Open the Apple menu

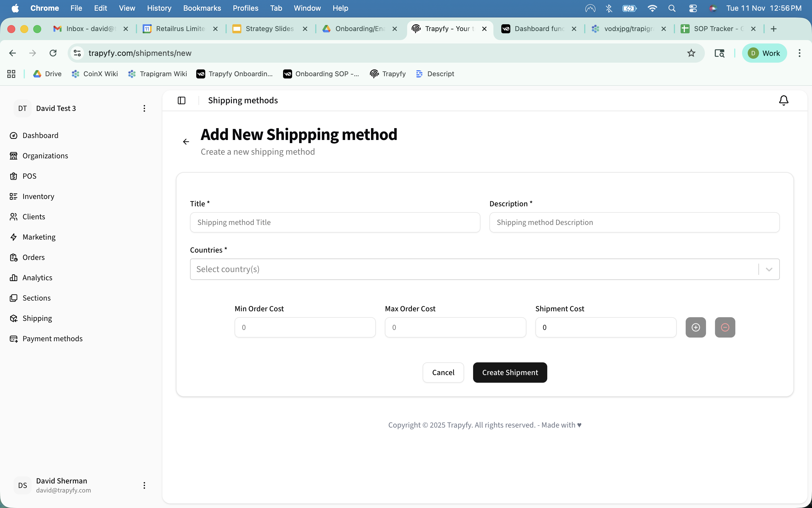pos(15,8)
